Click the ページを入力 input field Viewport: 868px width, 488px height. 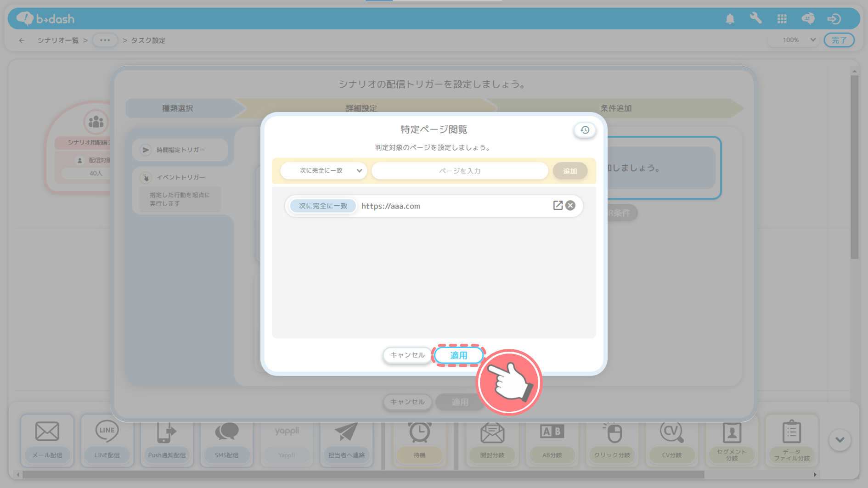tap(459, 171)
